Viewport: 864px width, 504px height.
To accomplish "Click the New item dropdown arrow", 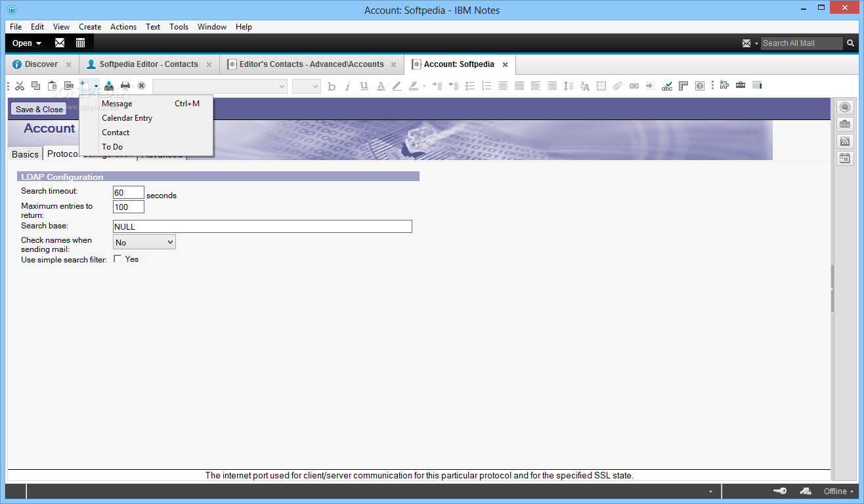I will 96,86.
